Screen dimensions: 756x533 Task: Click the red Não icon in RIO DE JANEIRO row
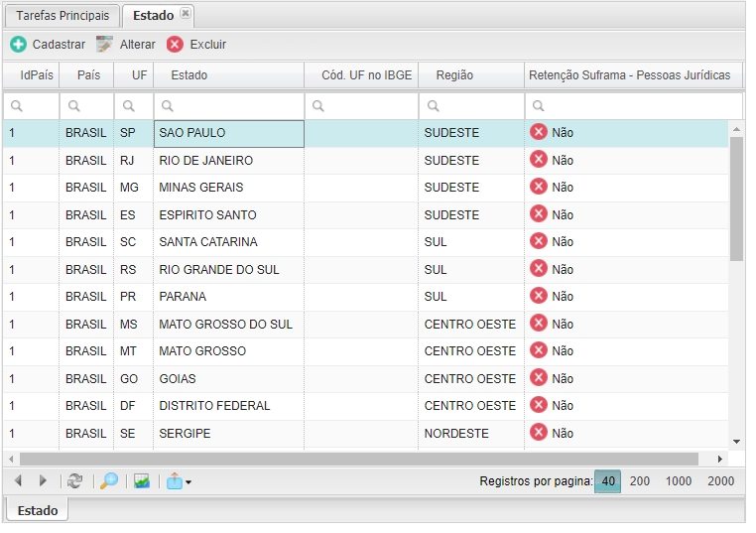point(539,159)
